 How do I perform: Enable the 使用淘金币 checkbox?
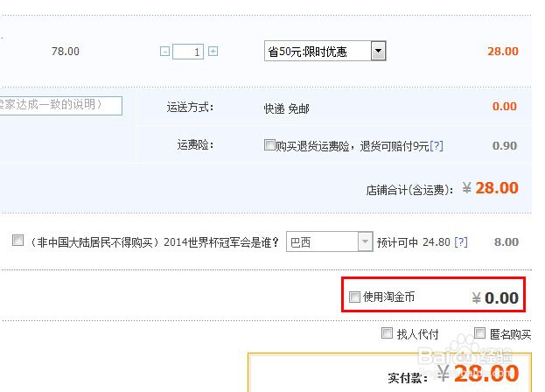354,297
